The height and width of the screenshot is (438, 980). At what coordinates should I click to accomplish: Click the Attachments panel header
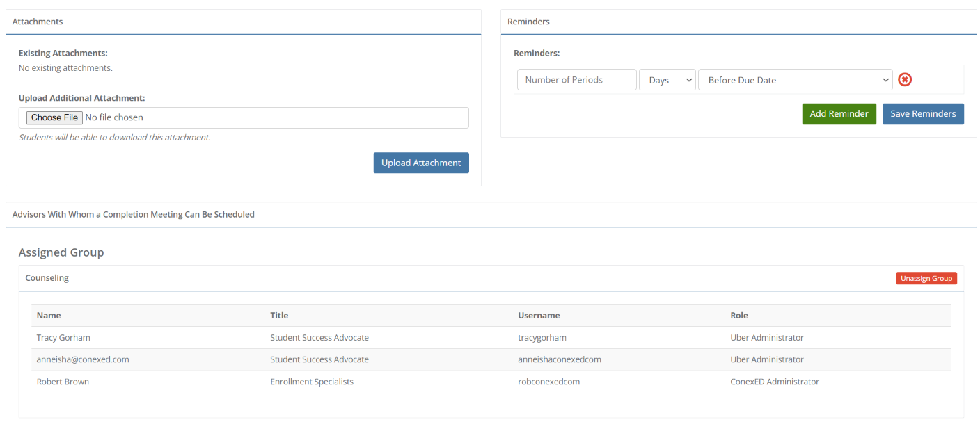pos(38,22)
